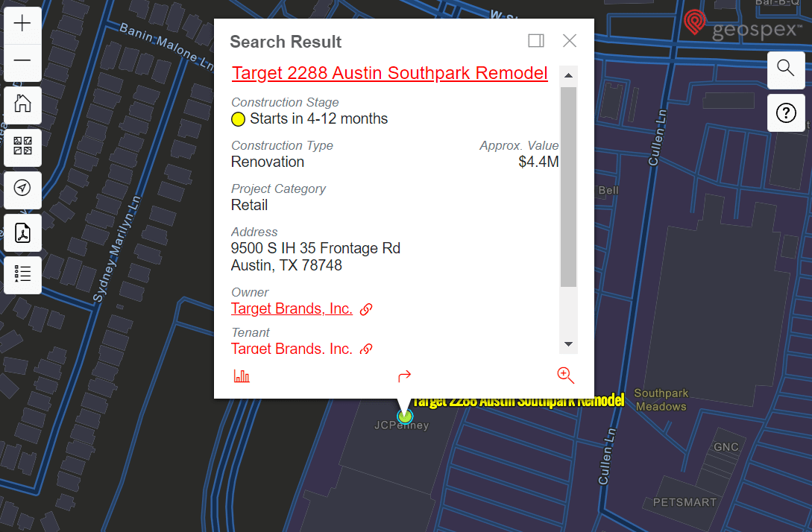
Task: Click the yellow construction stage dot
Action: click(238, 119)
